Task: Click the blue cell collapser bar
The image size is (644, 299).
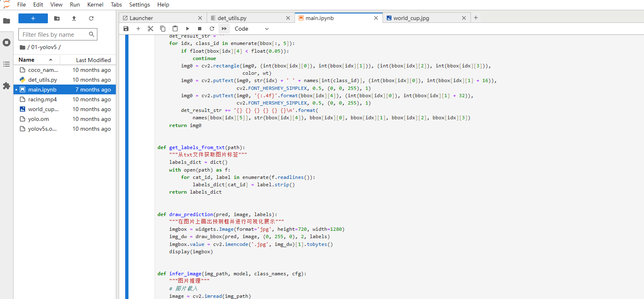Action: pos(127,167)
